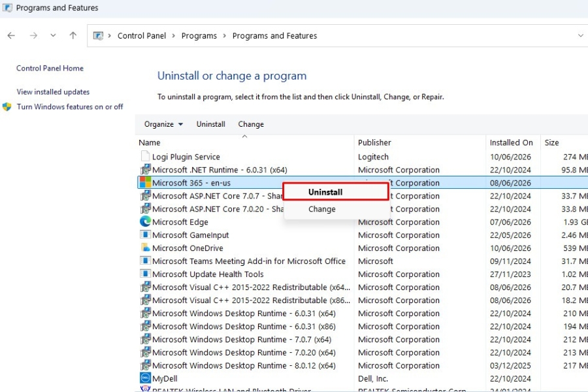
Task: Expand the chevron after Programs breadcrumb
Action: 224,36
